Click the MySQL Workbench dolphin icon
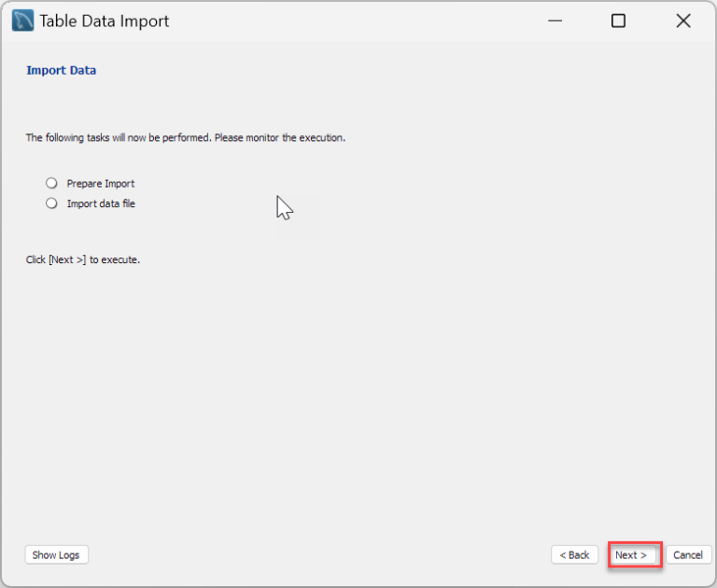 pos(22,21)
